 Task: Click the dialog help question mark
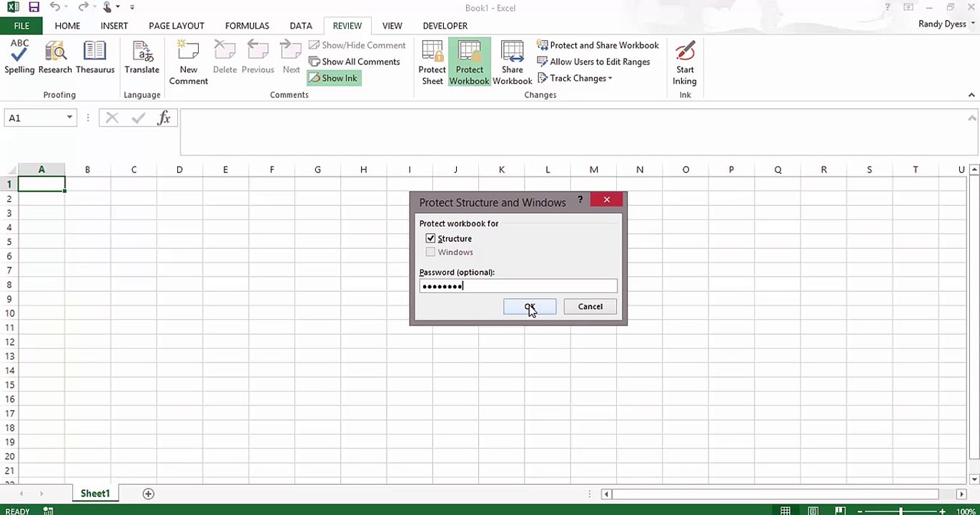[x=580, y=200]
